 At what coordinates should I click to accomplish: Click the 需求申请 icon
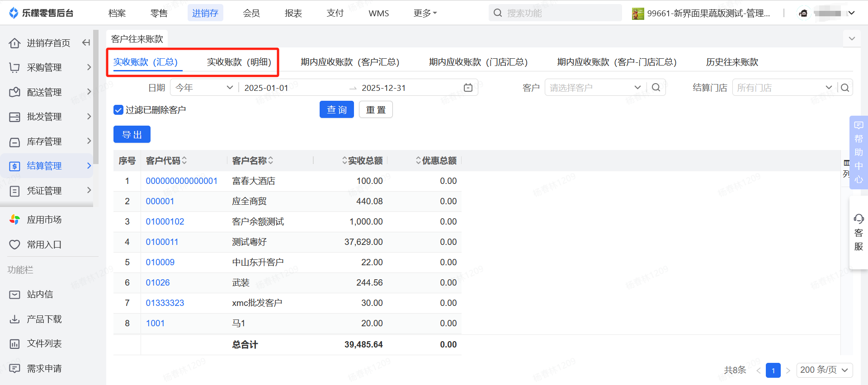pyautogui.click(x=14, y=368)
